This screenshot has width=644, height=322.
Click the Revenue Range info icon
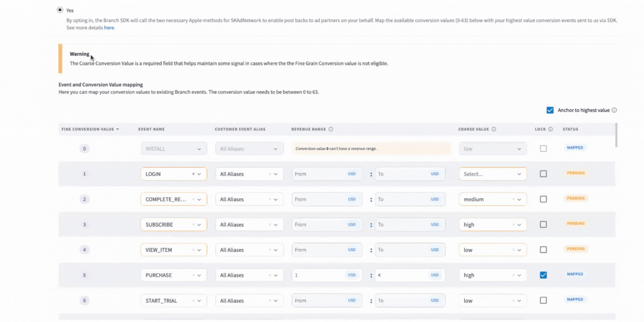click(331, 129)
